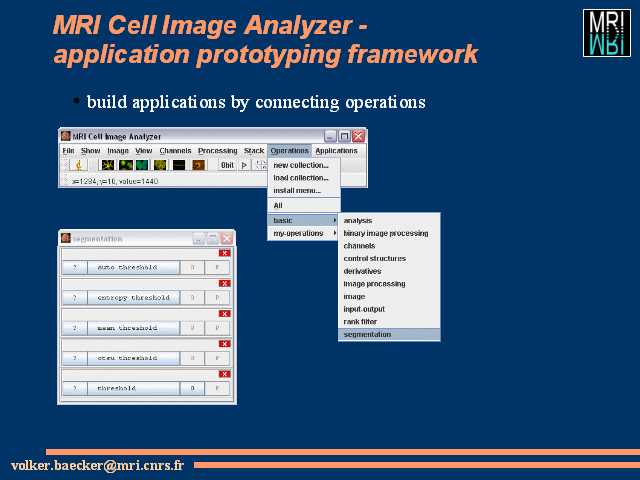Open the Processing menu
Screen dimensions: 640x480
[x=218, y=151]
